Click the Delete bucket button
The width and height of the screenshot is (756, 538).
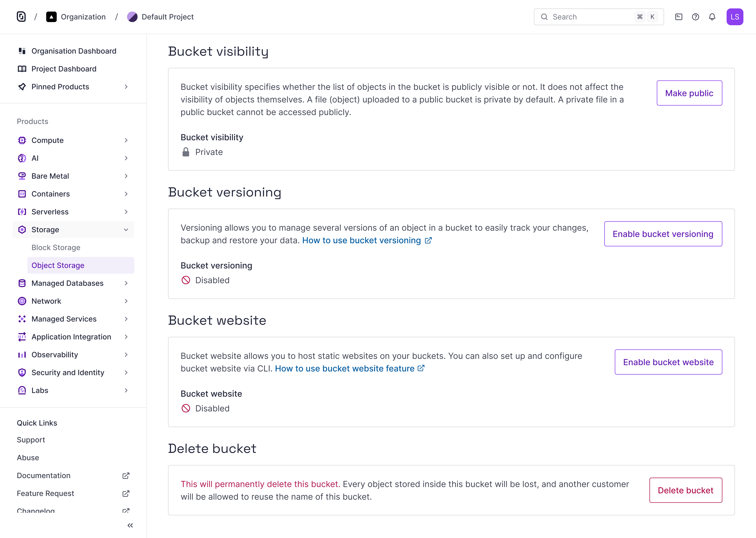(685, 490)
